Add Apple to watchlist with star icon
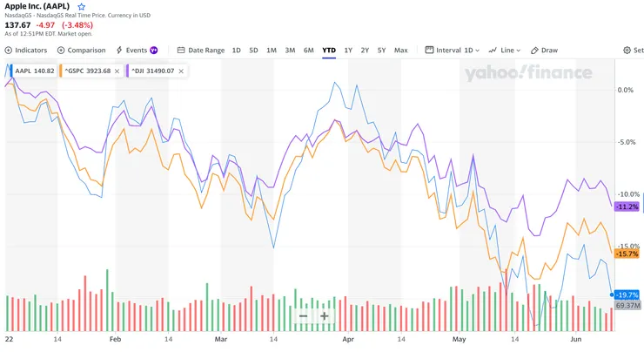This screenshot has height=352, width=644. [x=82, y=7]
